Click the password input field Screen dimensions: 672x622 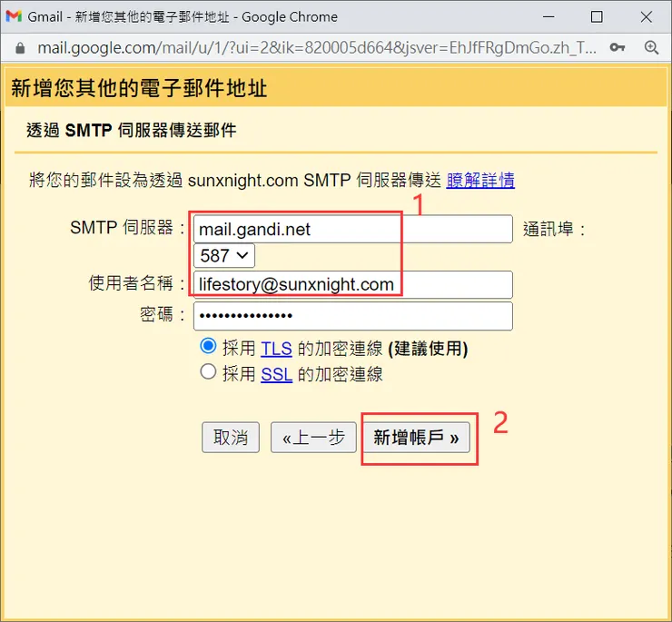352,316
